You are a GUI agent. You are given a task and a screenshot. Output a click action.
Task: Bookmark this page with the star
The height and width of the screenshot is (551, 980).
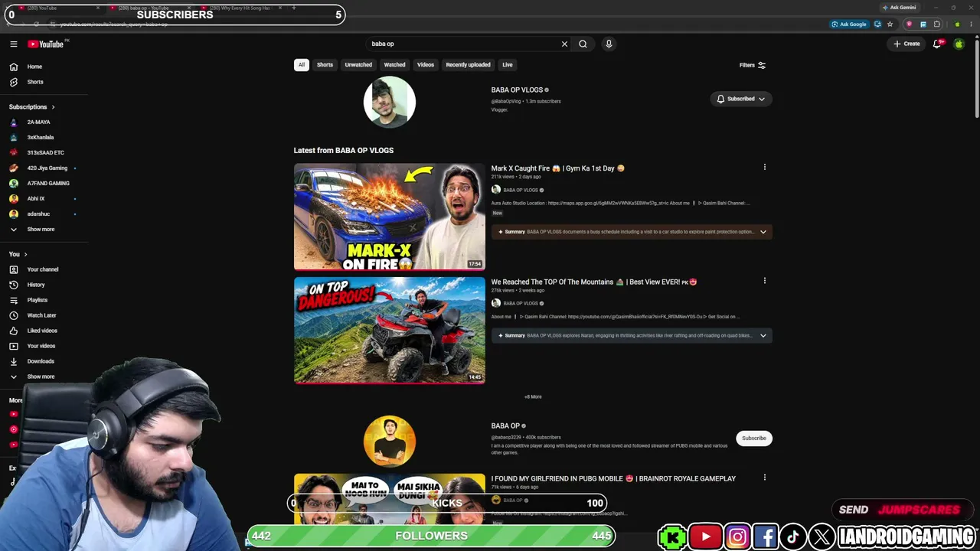[x=890, y=24]
